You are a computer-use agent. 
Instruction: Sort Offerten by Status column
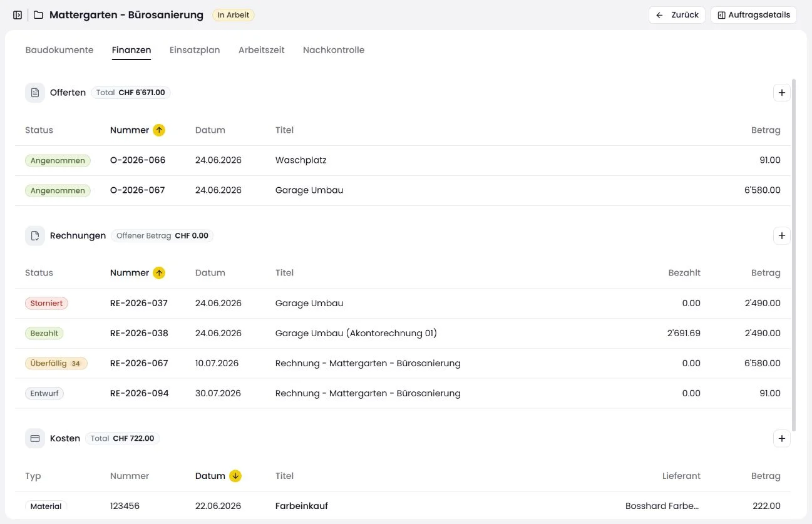[39, 130]
